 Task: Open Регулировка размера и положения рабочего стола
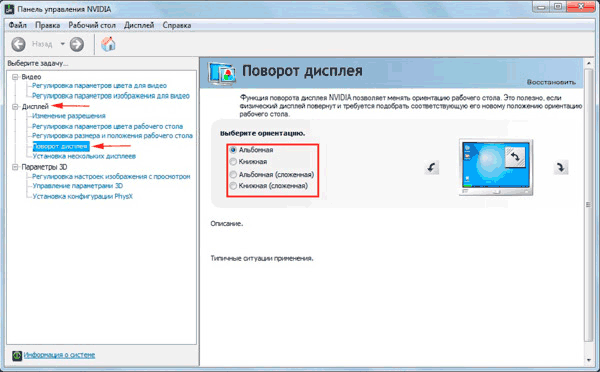click(x=112, y=136)
